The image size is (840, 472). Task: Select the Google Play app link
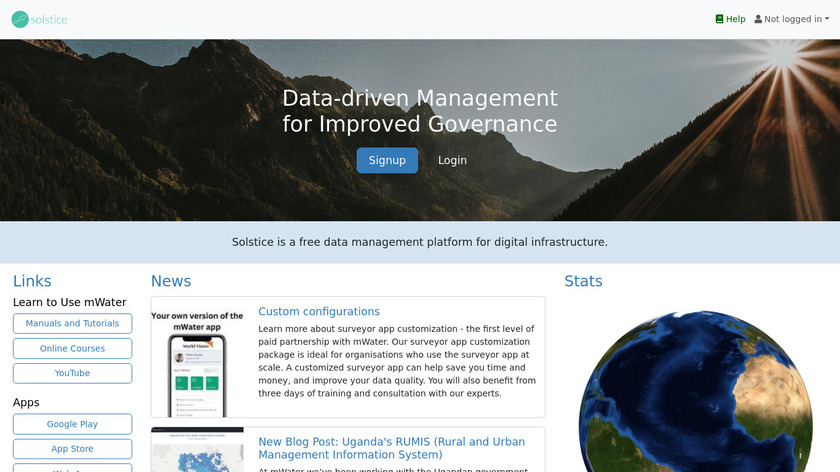point(72,424)
